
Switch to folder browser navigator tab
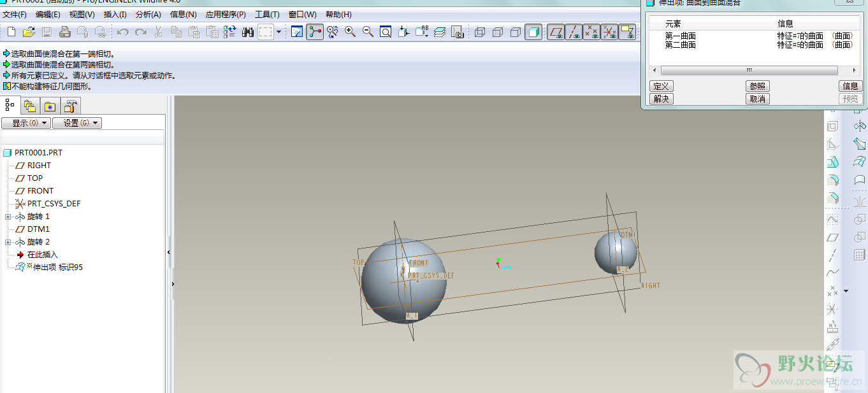tap(29, 106)
